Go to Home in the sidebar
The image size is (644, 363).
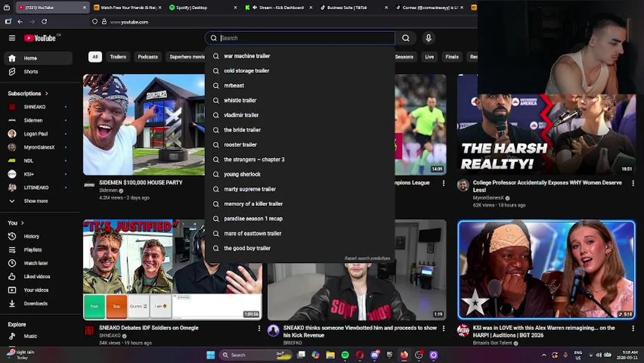(x=38, y=58)
